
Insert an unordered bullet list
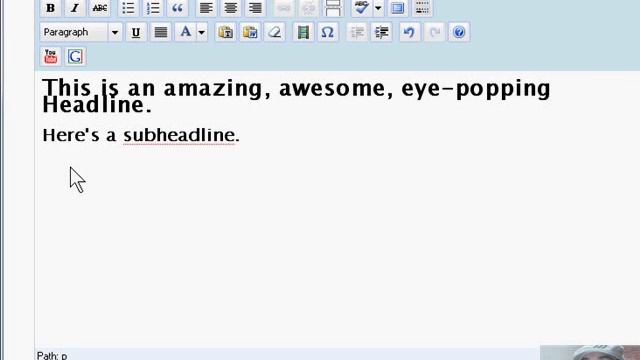point(128,8)
